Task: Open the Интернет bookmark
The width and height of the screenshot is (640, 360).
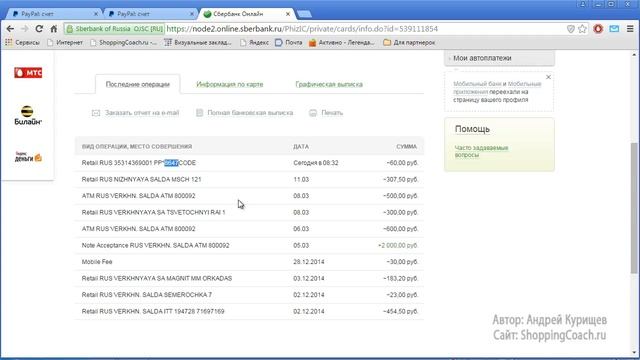Action: (x=65, y=42)
